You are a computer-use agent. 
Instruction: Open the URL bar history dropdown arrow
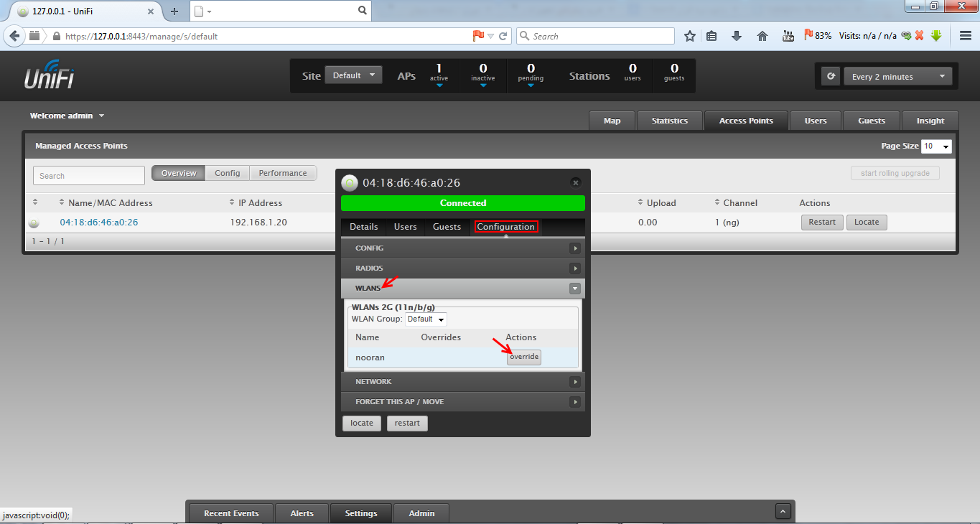(491, 36)
